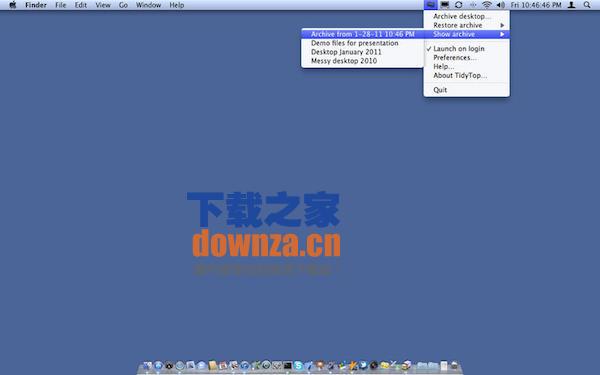Image resolution: width=600 pixels, height=375 pixels.
Task: Show Desktop January 2011 archive
Action: [x=362, y=52]
